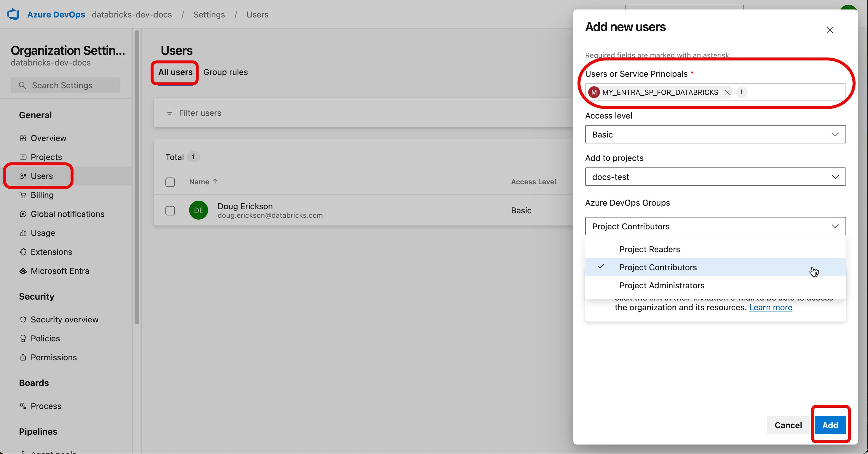The height and width of the screenshot is (454, 868).
Task: Select Project Administrators from dropdown
Action: 662,285
